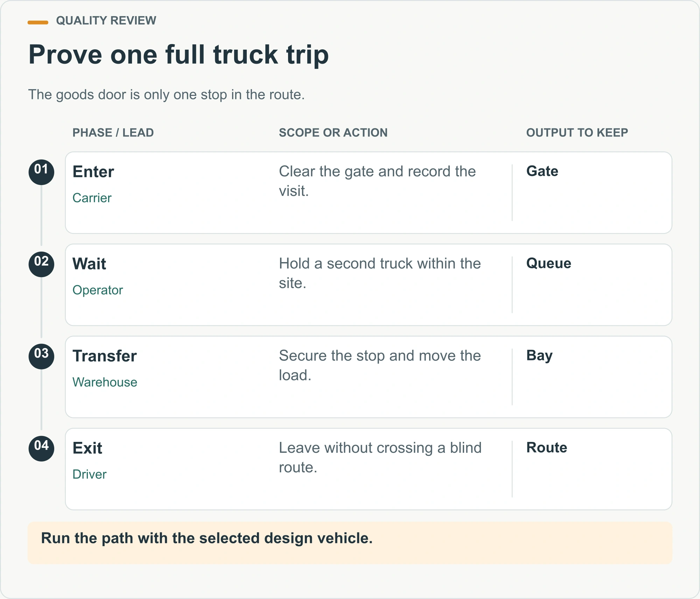The width and height of the screenshot is (700, 599).
Task: Click the step 01 number badge
Action: 41,172
